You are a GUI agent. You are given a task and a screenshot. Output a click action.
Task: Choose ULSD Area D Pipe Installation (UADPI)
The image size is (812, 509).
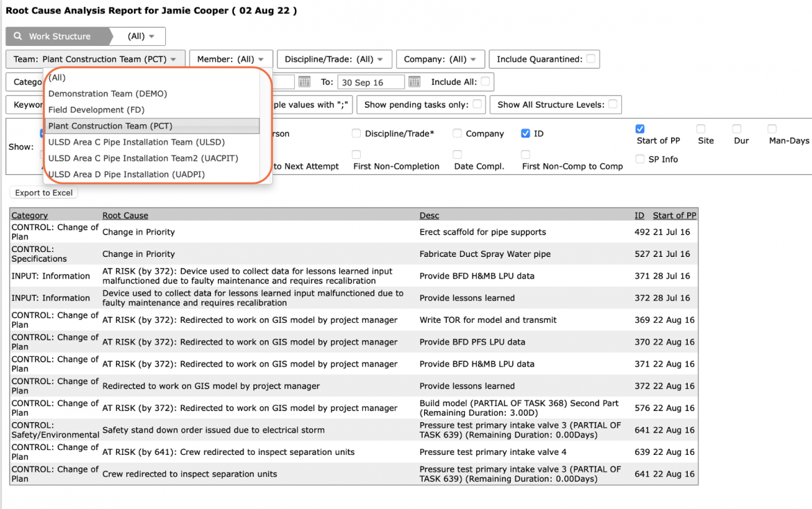[x=152, y=174]
